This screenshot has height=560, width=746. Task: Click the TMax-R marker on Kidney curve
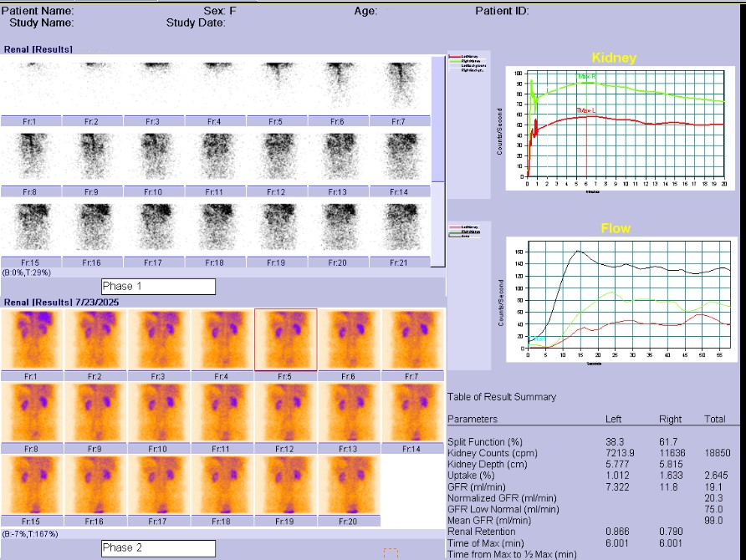(x=586, y=76)
